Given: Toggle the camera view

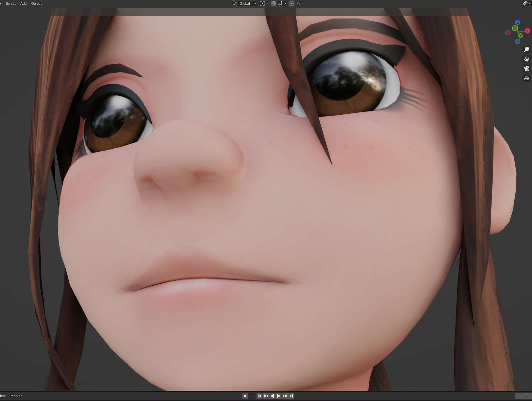Looking at the screenshot, I should point(527,68).
